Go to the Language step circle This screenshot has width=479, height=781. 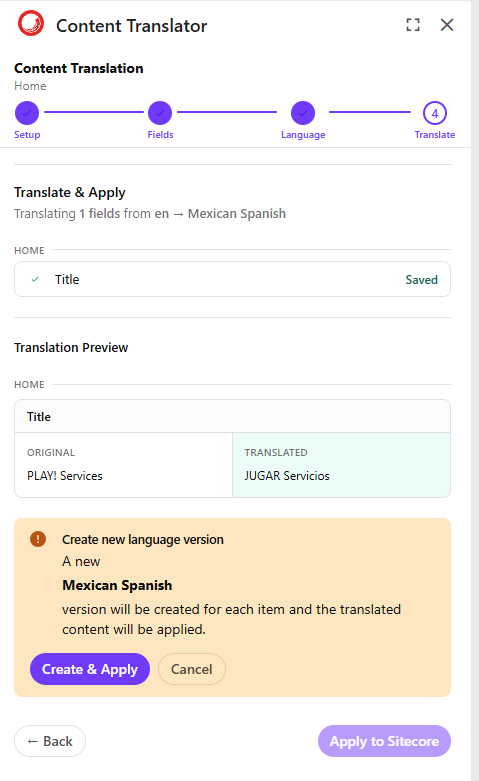pos(303,113)
